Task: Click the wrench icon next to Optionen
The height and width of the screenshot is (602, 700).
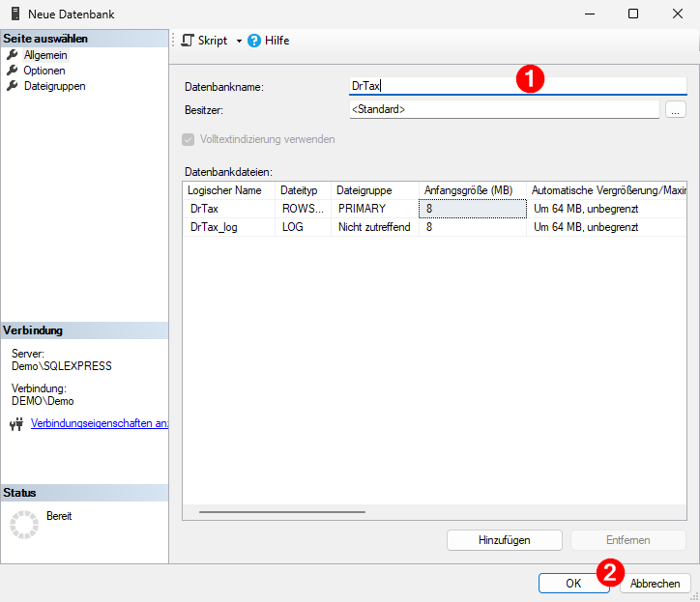Action: tap(12, 71)
